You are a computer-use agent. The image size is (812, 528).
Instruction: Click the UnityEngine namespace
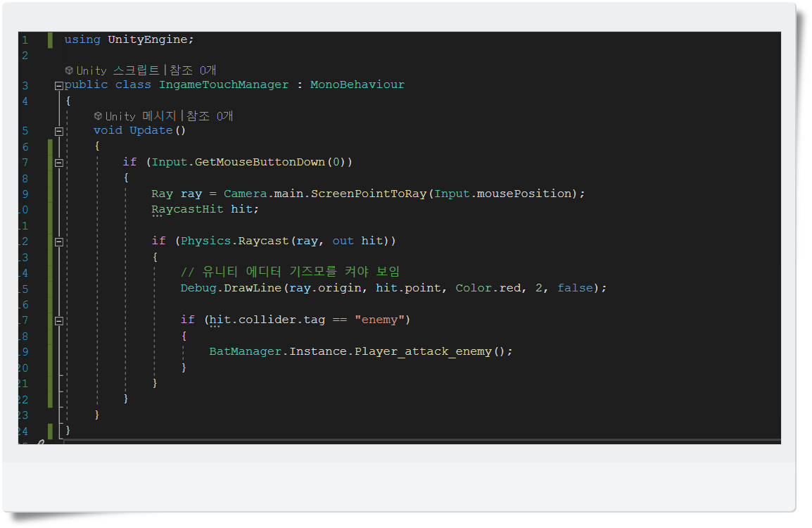[148, 39]
